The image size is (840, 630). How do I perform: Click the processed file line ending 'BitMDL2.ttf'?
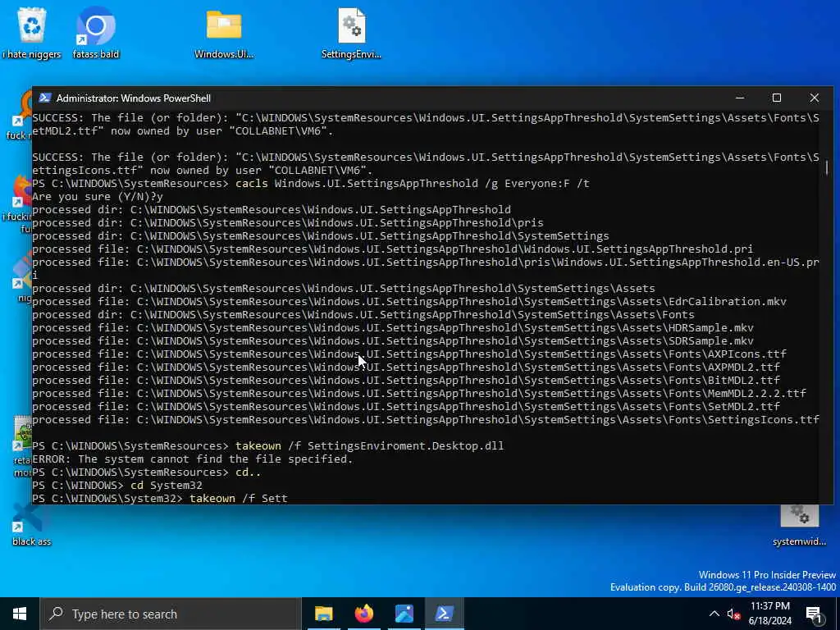(406, 381)
